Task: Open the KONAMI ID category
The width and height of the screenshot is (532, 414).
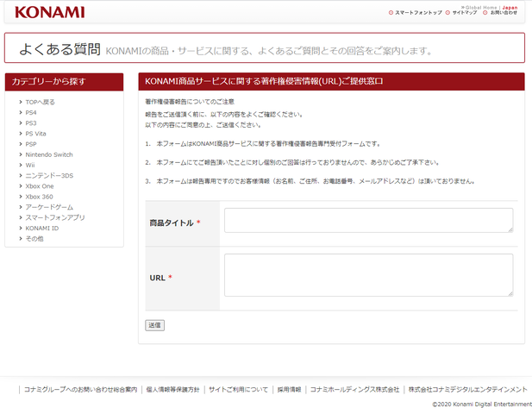Action: (x=42, y=229)
